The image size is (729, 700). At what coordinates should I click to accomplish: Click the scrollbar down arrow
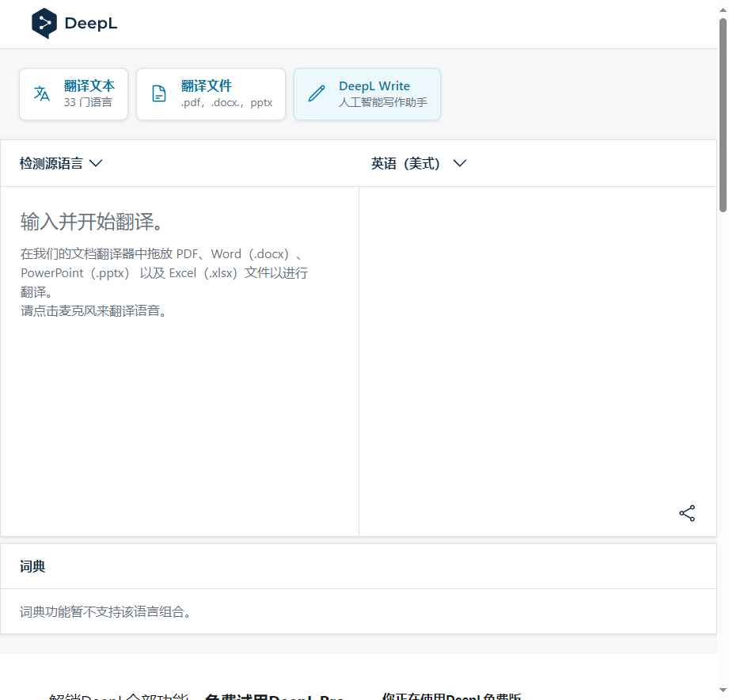723,690
